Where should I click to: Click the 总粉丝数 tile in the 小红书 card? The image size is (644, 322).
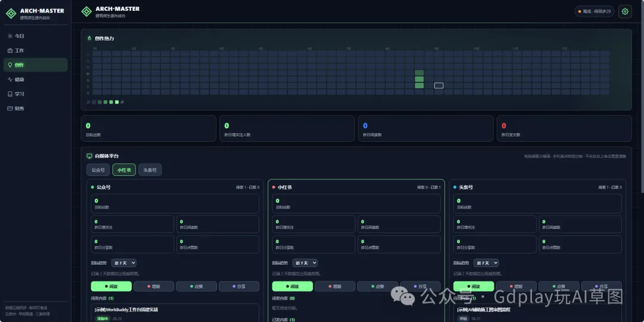pyautogui.click(x=356, y=204)
